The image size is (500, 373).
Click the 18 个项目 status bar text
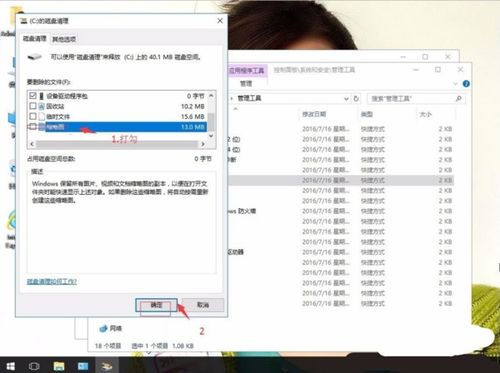[108, 346]
